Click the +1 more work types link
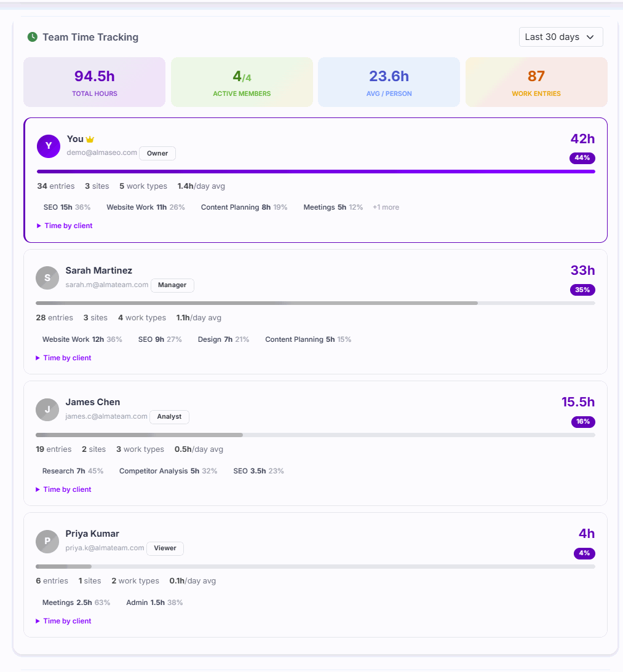The width and height of the screenshot is (623, 672). (386, 207)
